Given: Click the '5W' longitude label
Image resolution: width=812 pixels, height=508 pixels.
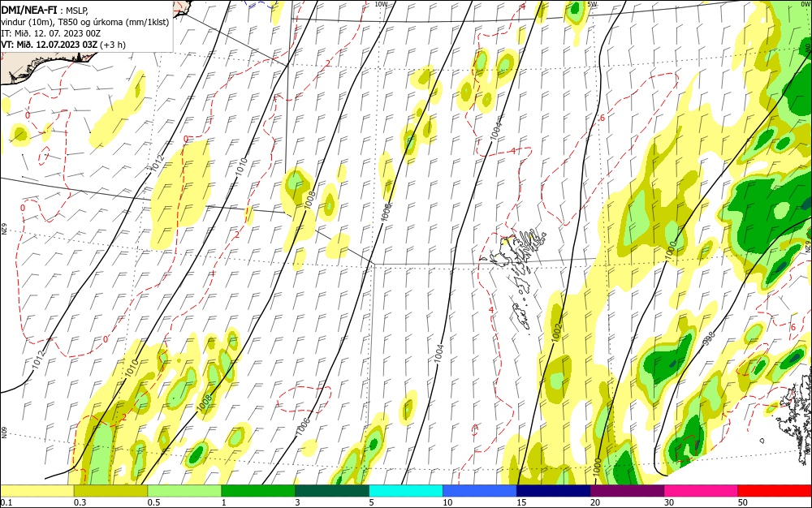Looking at the screenshot, I should (x=593, y=4).
